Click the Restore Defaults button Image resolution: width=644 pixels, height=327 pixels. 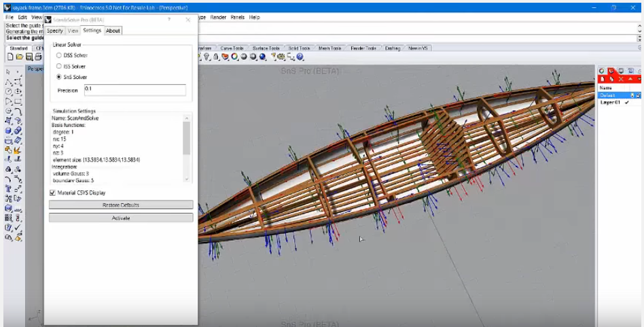tap(121, 205)
